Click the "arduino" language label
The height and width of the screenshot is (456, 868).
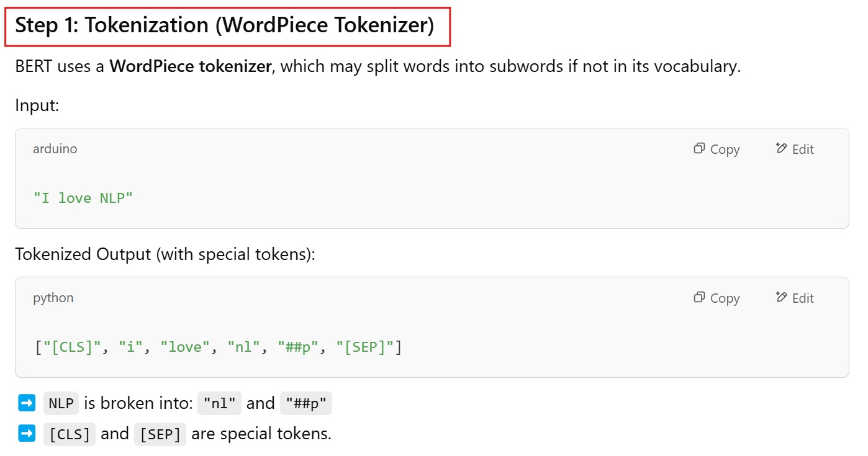coord(55,149)
